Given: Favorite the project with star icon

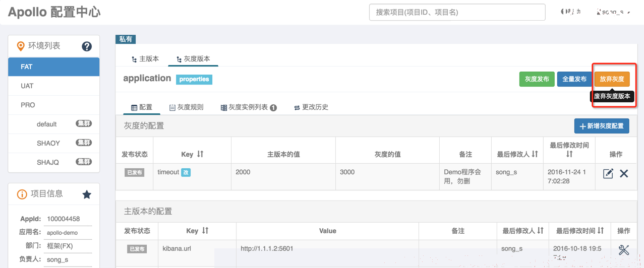Looking at the screenshot, I should [x=87, y=194].
